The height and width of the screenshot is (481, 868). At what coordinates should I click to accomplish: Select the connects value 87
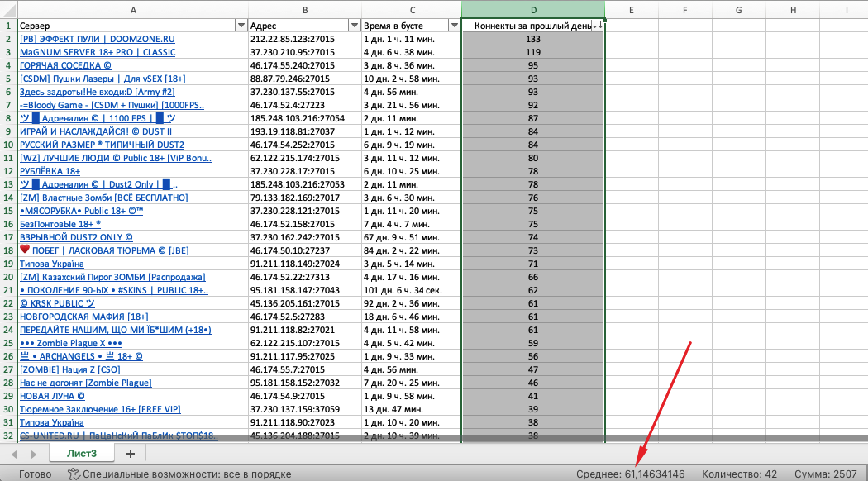click(533, 118)
